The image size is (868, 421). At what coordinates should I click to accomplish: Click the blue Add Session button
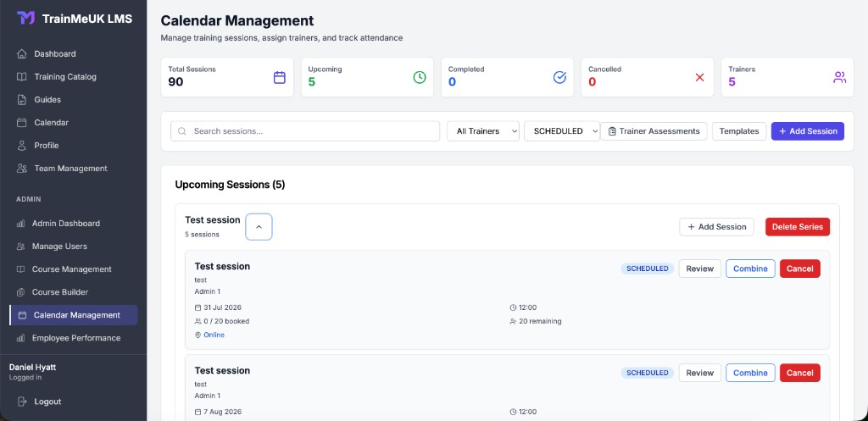point(808,131)
